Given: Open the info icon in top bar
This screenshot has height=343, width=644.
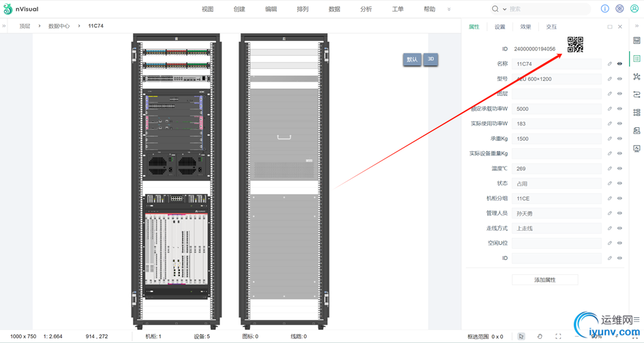Looking at the screenshot, I should [604, 9].
